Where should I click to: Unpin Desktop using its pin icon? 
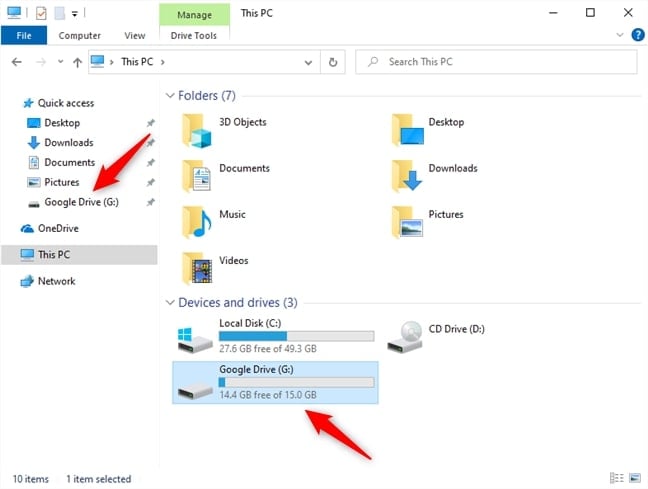(x=150, y=123)
